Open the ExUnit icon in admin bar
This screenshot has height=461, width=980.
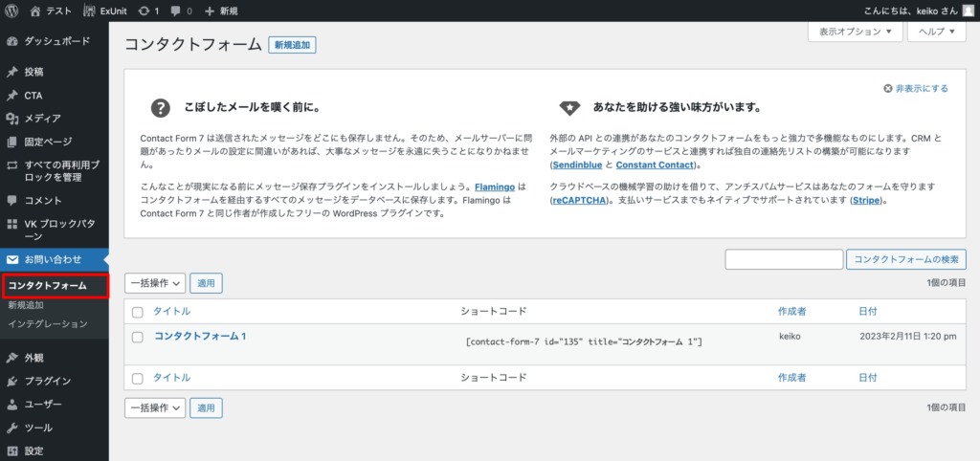click(89, 11)
